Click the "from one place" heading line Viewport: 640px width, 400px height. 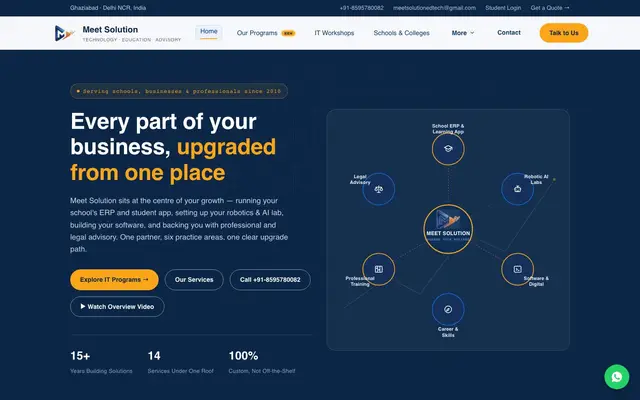click(148, 173)
